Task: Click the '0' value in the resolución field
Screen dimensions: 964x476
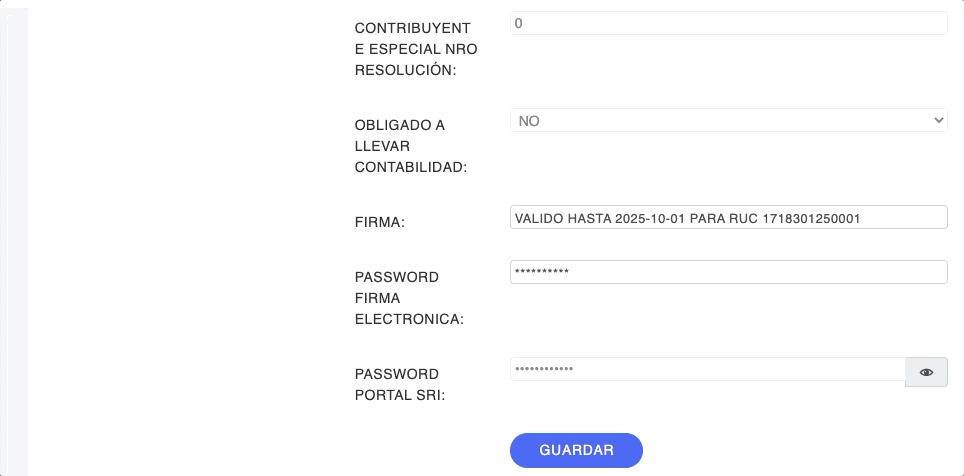Action: click(x=519, y=23)
